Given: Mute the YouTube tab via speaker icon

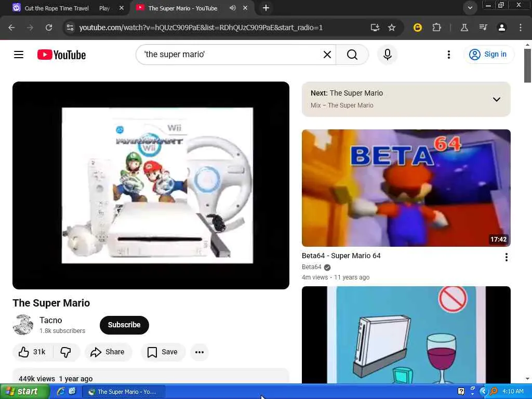Looking at the screenshot, I should (x=232, y=8).
